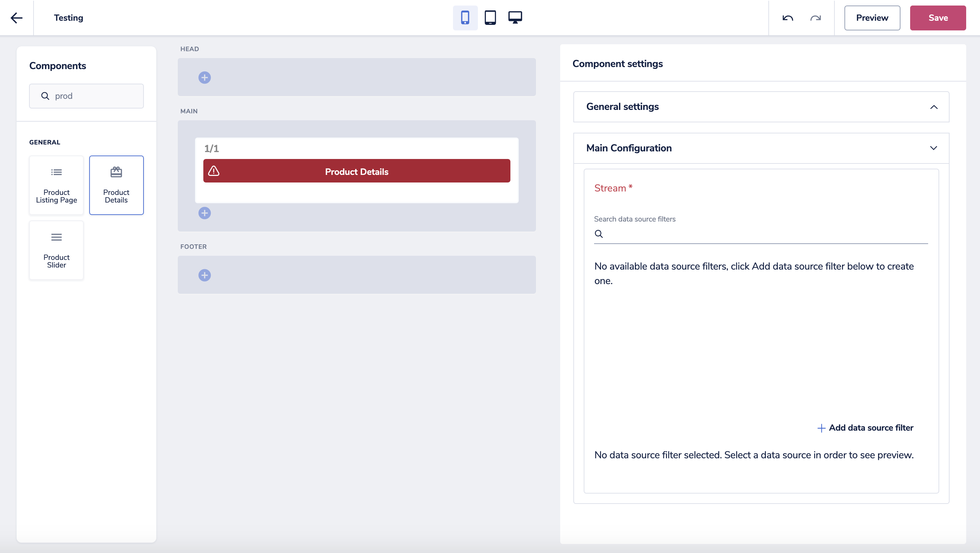This screenshot has width=980, height=553.
Task: Switch to mobile device view
Action: pos(465,18)
